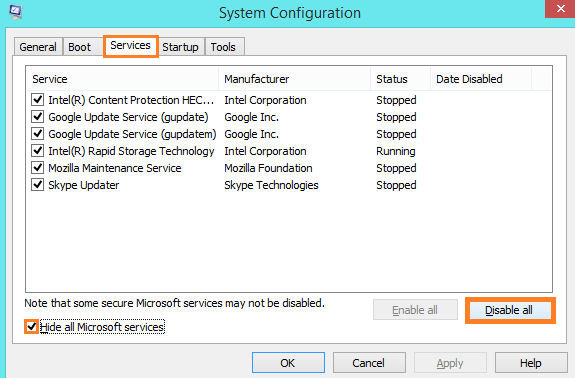Open Help for System Configuration
This screenshot has height=378, width=575.
pos(531,363)
